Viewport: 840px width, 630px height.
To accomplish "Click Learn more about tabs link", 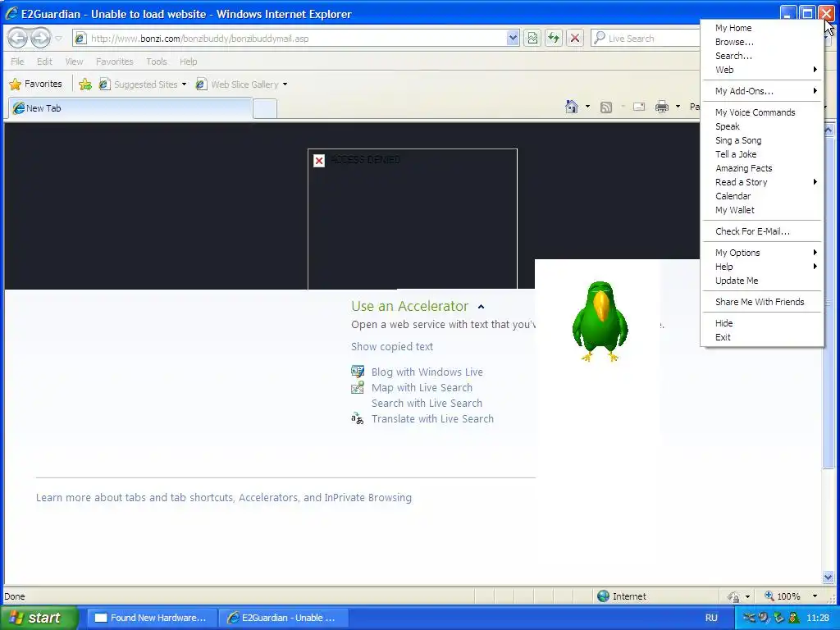I will [224, 497].
